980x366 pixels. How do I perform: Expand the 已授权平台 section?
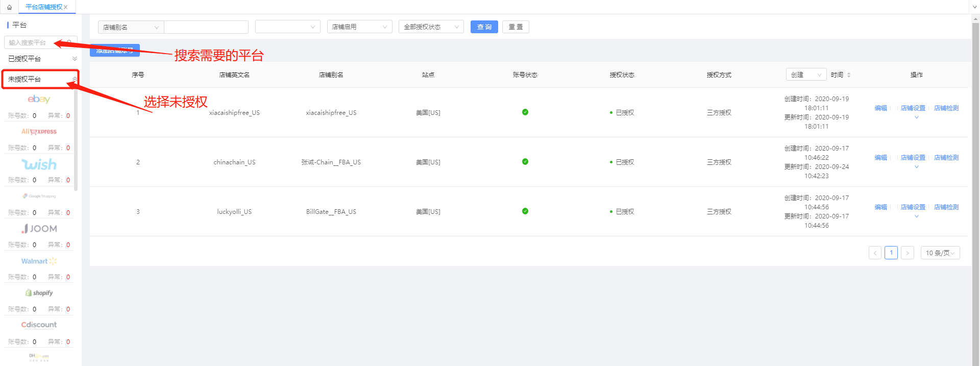tap(75, 59)
